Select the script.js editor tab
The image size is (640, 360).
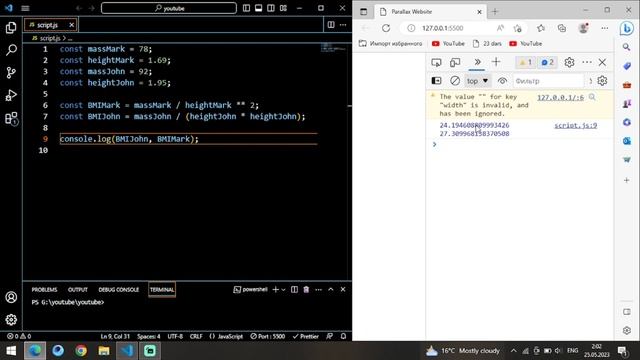[51, 25]
